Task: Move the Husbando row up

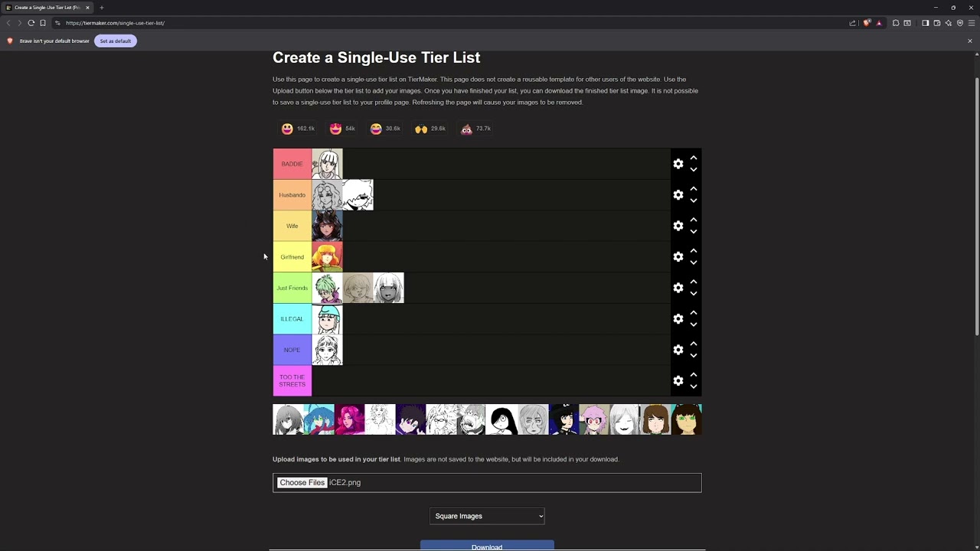Action: [694, 189]
